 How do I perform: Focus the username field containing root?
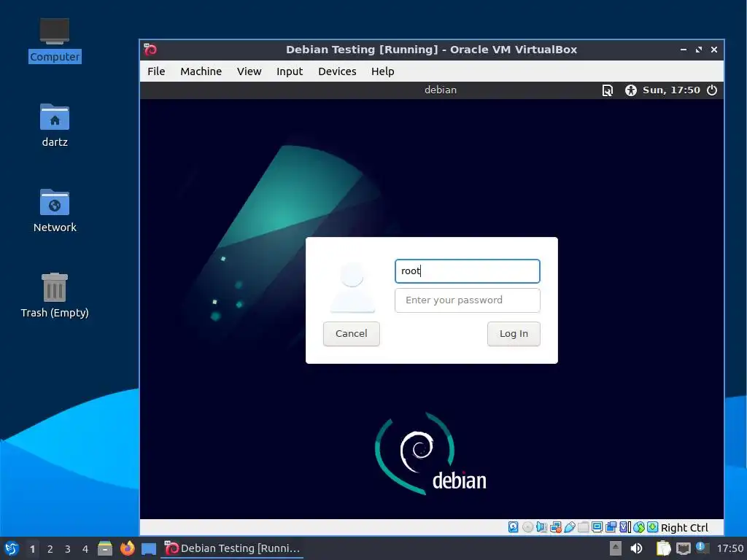tap(468, 271)
